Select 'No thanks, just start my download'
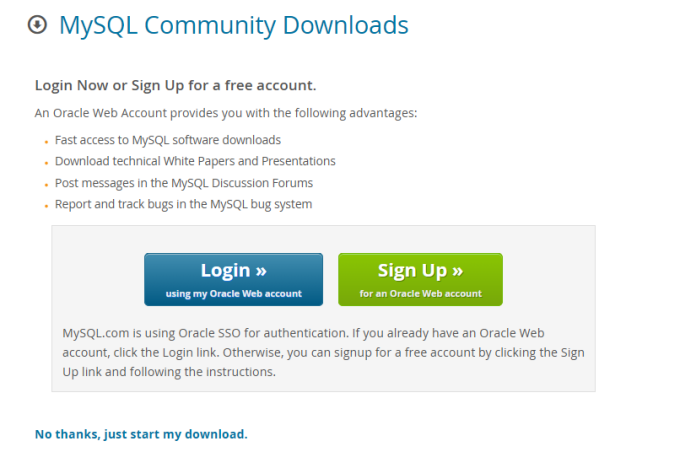 click(x=141, y=434)
